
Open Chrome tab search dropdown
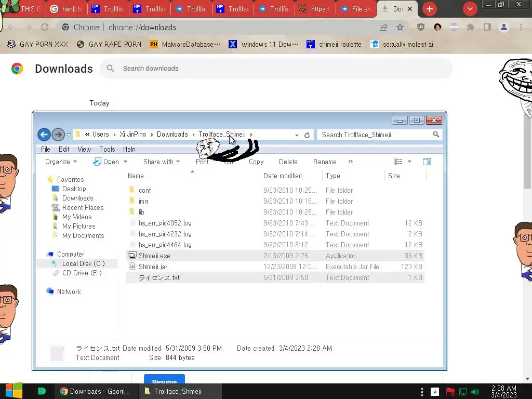[470, 9]
